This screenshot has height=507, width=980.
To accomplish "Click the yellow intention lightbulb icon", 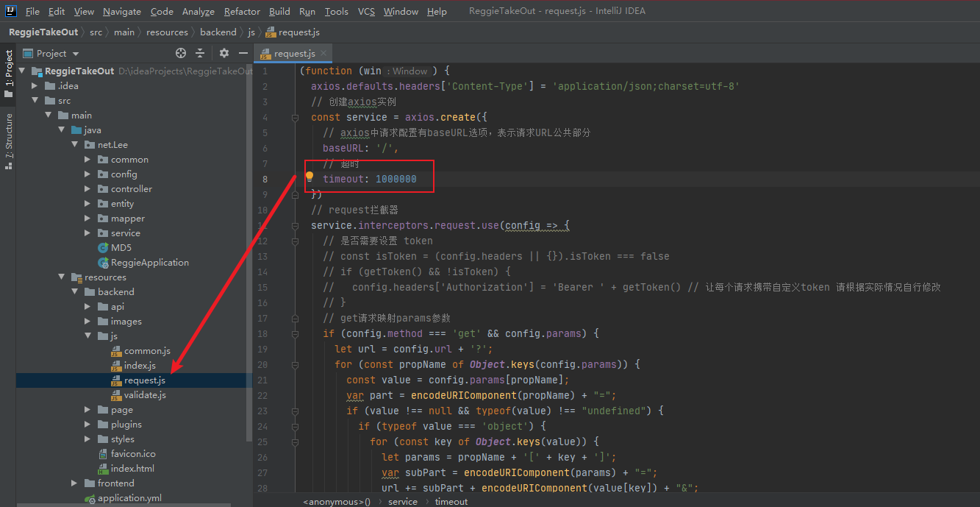I will [310, 177].
